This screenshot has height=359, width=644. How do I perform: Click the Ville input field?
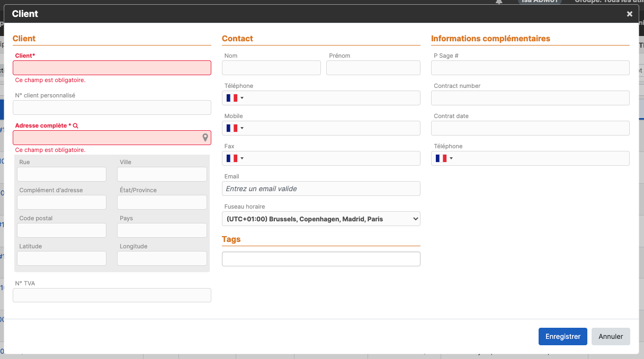tap(162, 174)
